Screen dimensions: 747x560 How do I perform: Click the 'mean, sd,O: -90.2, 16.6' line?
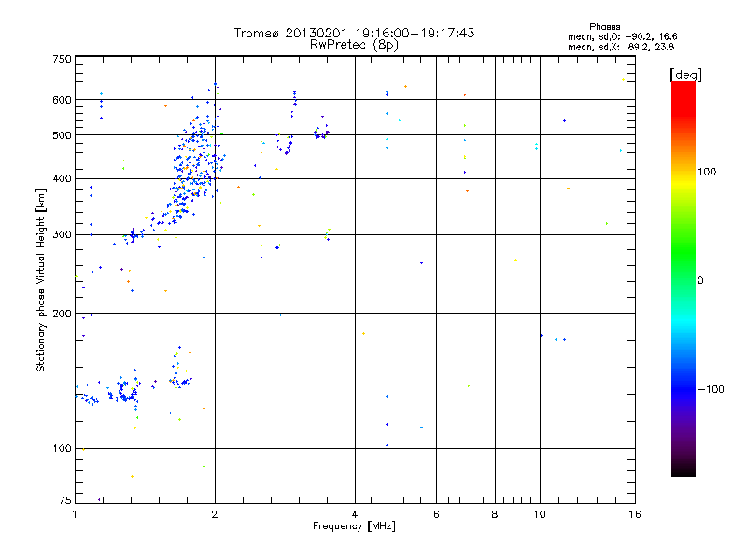622,37
